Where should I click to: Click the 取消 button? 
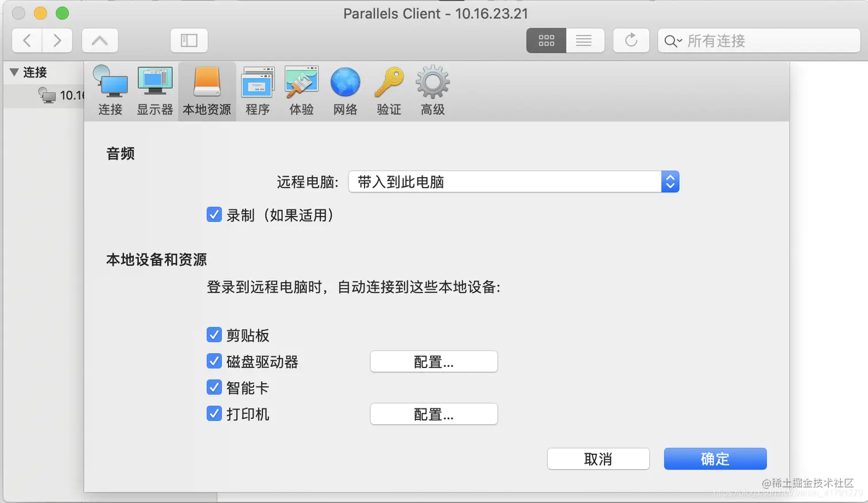(598, 459)
